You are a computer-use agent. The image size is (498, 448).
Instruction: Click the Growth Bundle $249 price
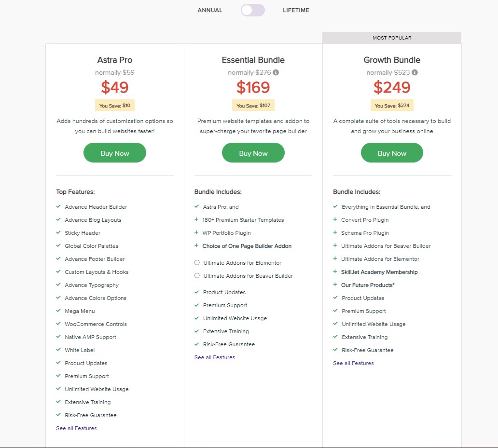[x=392, y=87]
